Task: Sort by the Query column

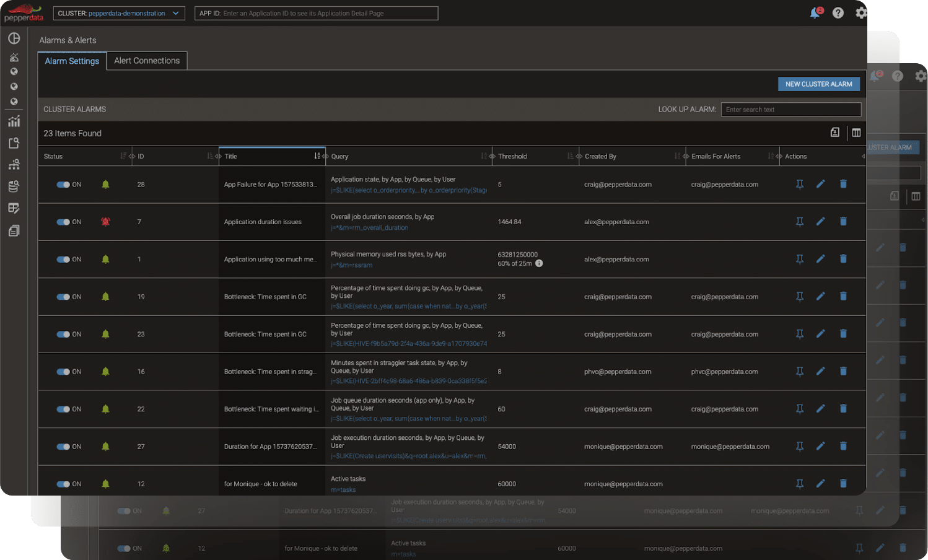Action: point(484,156)
